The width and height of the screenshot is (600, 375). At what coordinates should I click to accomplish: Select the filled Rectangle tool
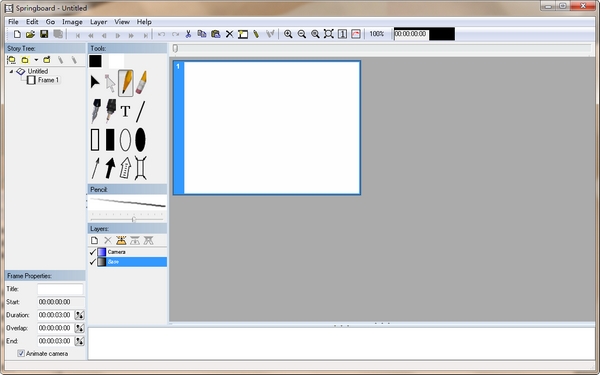tap(110, 140)
